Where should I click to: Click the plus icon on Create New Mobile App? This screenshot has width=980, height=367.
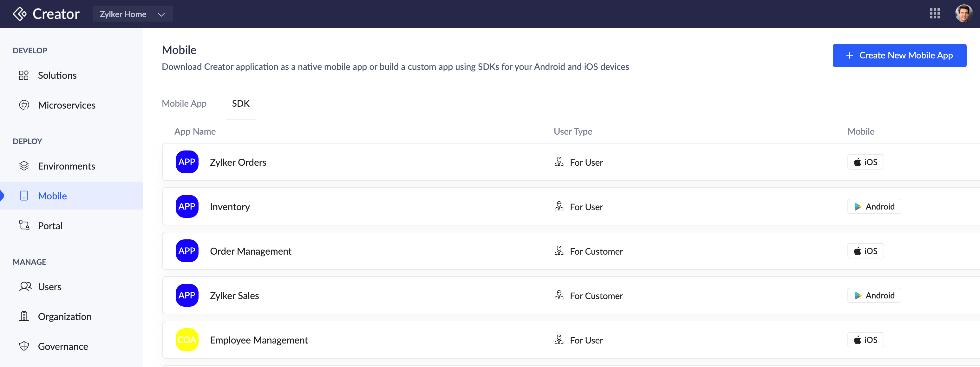click(x=849, y=56)
